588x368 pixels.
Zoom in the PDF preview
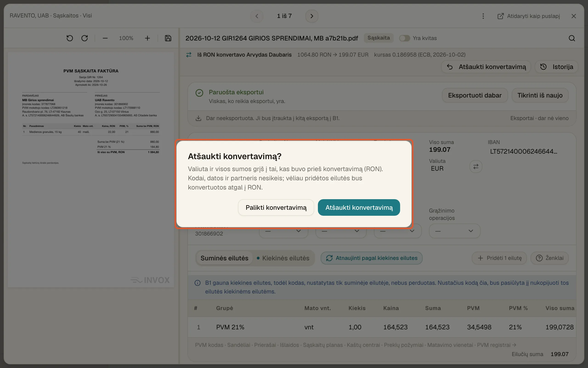[x=147, y=38]
